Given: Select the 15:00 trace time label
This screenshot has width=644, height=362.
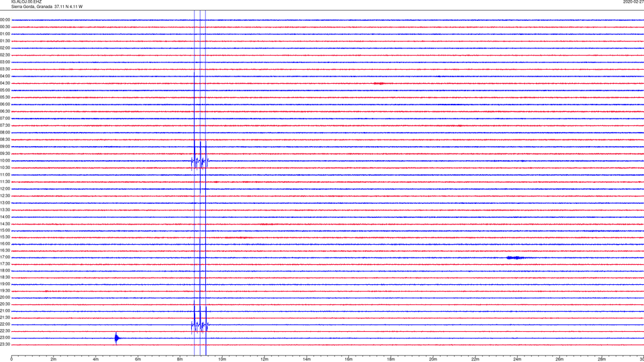Looking at the screenshot, I should (5, 231).
